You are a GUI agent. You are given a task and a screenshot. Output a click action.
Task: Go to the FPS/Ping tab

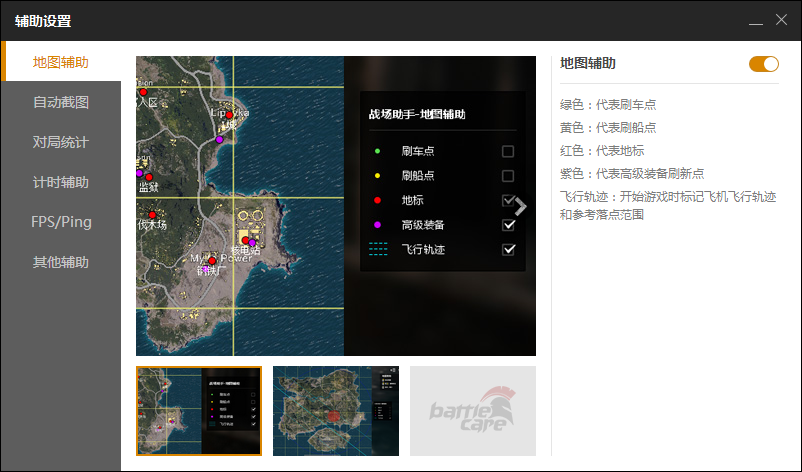(x=61, y=222)
